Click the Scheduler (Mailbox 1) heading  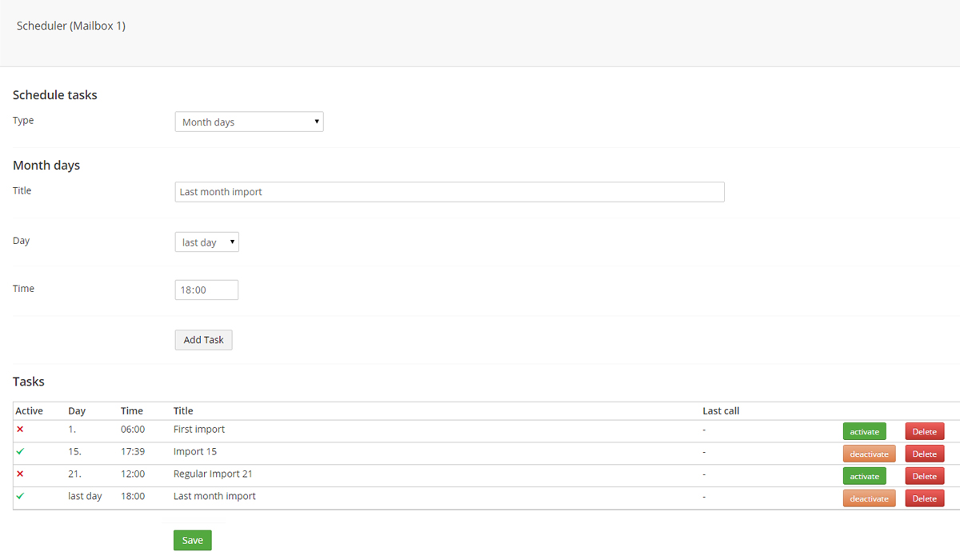(71, 26)
